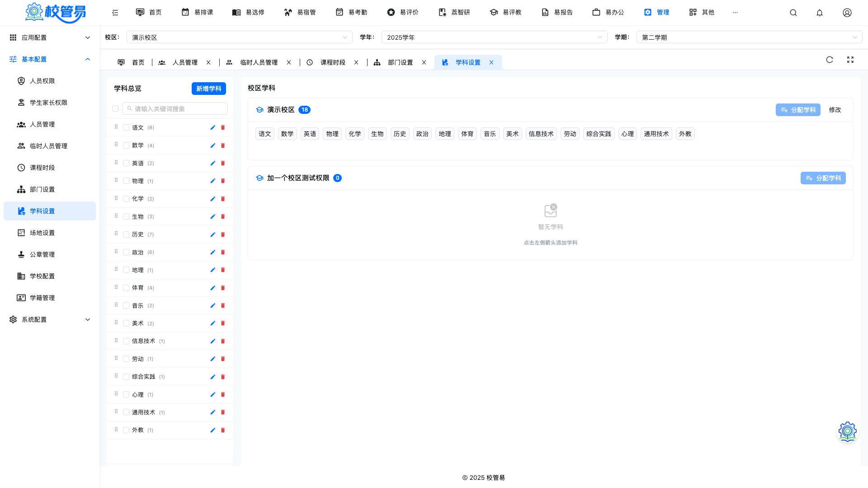Check the 综合实践 subject checkbox
This screenshot has height=488, width=868.
click(x=126, y=377)
